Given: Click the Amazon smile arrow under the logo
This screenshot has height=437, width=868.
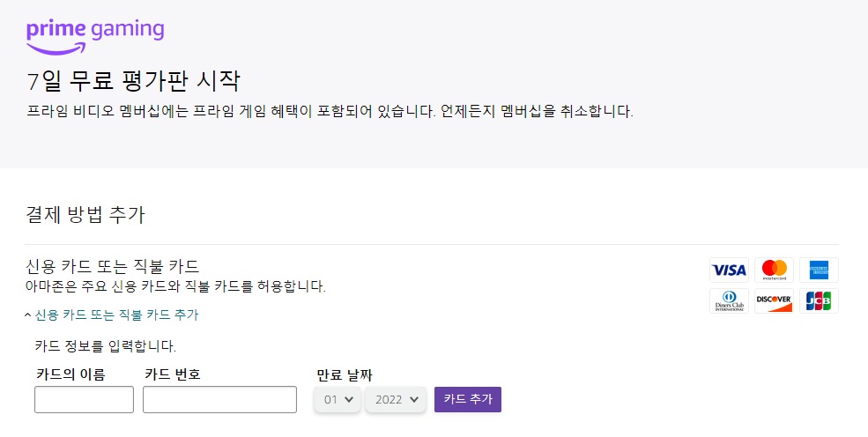Looking at the screenshot, I should pos(56,49).
